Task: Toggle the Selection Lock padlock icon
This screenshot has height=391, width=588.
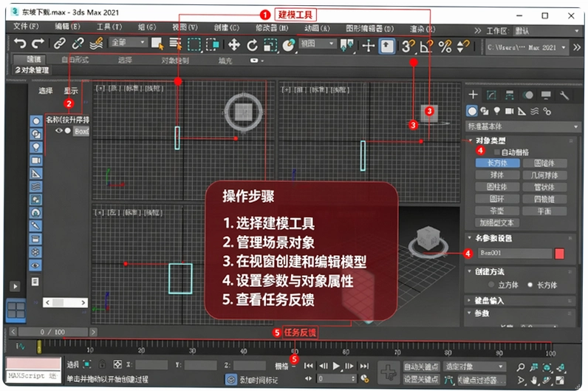Action: click(x=102, y=364)
